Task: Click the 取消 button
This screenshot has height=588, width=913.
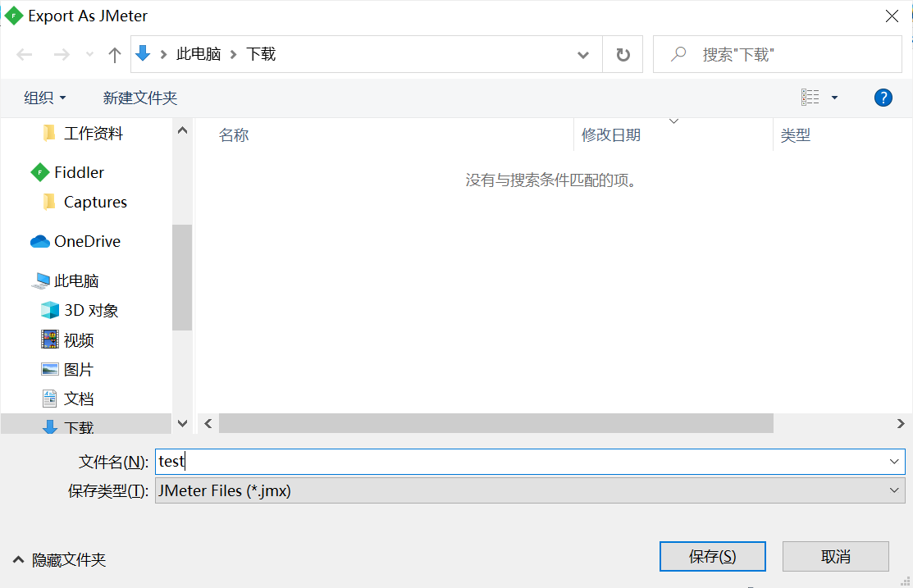Action: click(836, 557)
